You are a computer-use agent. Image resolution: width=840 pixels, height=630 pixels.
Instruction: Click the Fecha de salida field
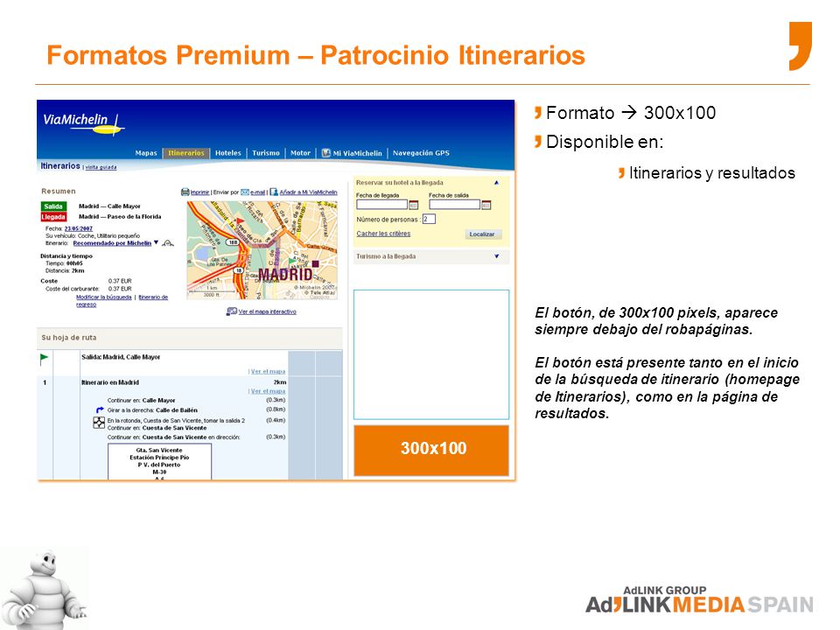(454, 205)
